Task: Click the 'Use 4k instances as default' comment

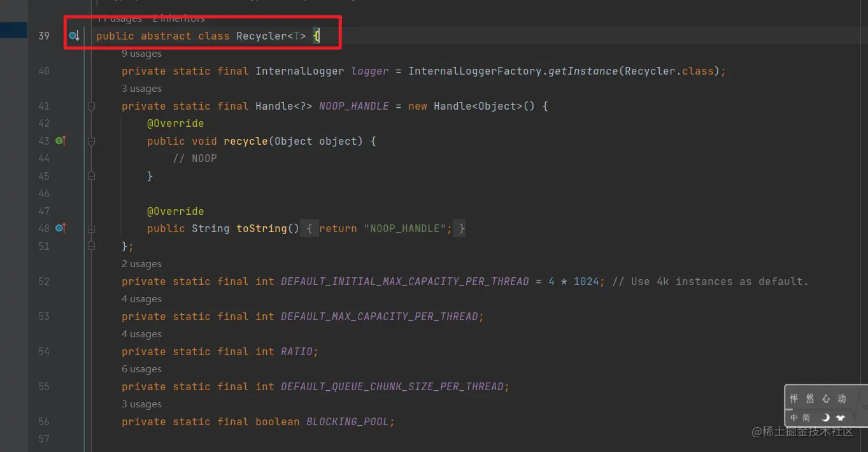Action: [x=710, y=282]
